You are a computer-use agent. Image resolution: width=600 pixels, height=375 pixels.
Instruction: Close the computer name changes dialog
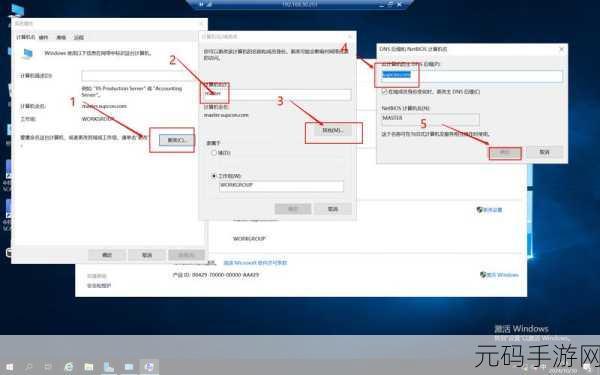tap(351, 37)
